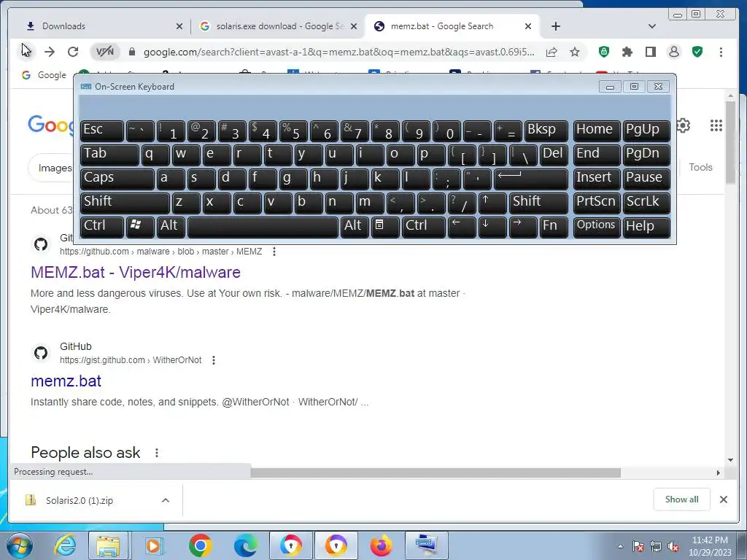
Task: Open the search Tools option
Action: [x=700, y=167]
